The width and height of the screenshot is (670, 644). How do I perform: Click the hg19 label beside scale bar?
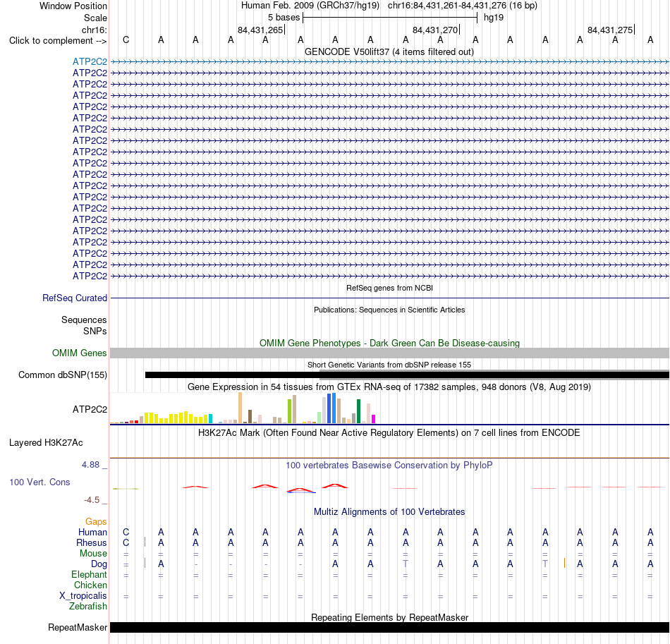pyautogui.click(x=494, y=18)
